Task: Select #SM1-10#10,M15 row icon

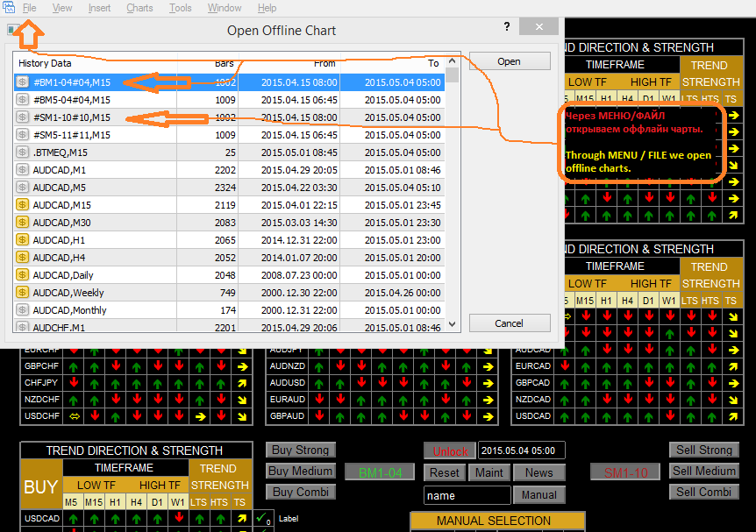Action: coord(22,117)
